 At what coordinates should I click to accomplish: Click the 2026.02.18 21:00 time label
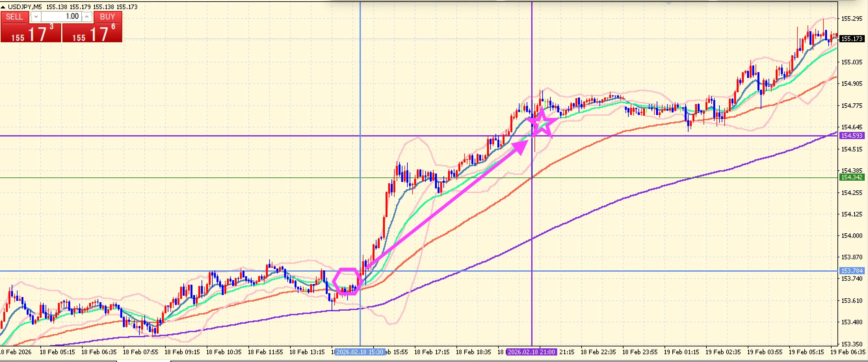click(x=531, y=352)
